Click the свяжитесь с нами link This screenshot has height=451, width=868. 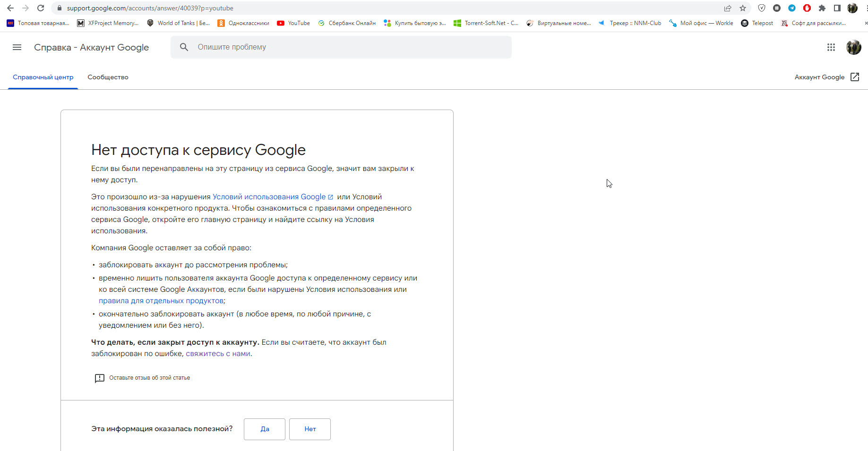click(218, 354)
